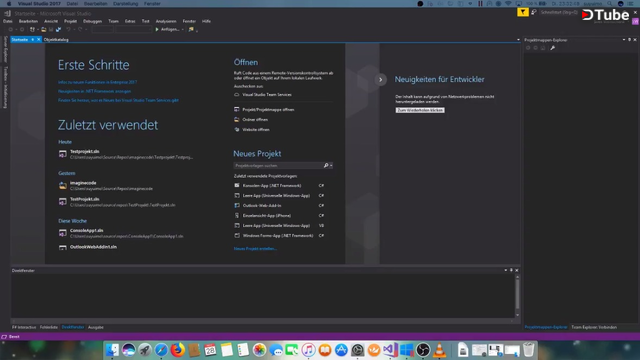Click Ordner öffnen

[x=251, y=120]
